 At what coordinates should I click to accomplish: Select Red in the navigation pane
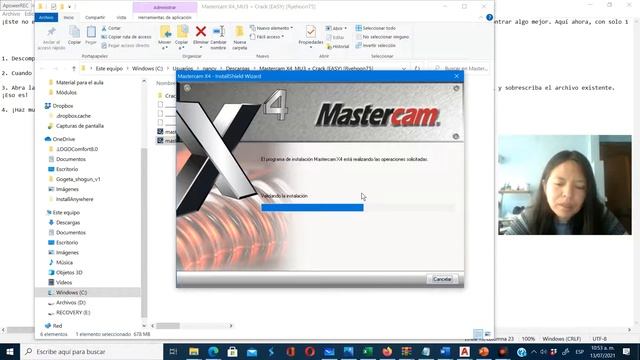click(x=57, y=326)
